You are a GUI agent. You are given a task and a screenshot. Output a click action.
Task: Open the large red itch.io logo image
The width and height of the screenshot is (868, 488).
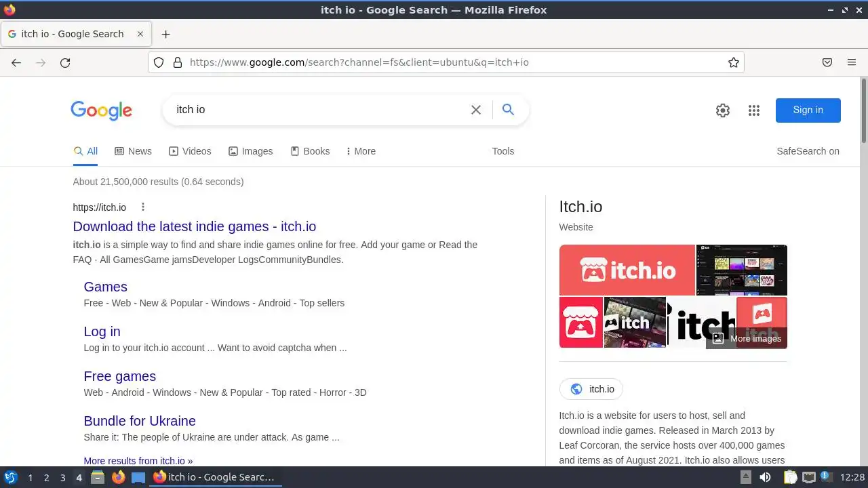[x=627, y=270]
